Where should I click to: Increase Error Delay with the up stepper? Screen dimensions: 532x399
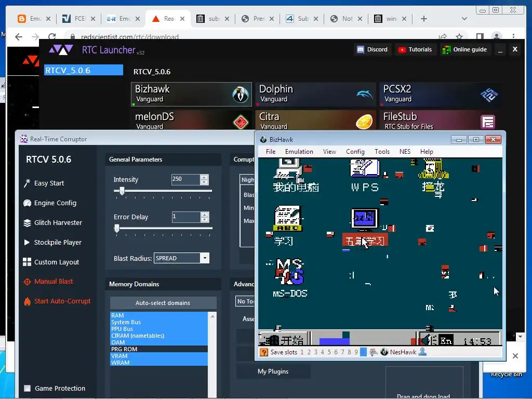205,215
